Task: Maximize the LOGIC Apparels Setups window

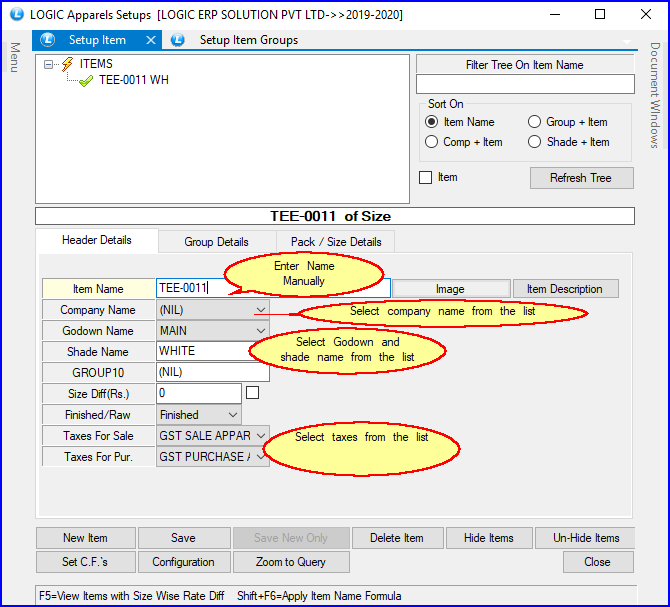Action: point(600,14)
